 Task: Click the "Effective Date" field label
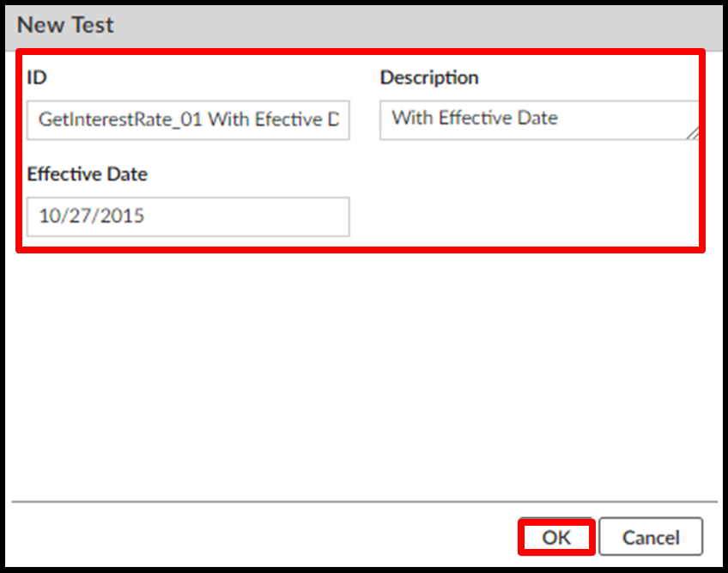(x=88, y=174)
